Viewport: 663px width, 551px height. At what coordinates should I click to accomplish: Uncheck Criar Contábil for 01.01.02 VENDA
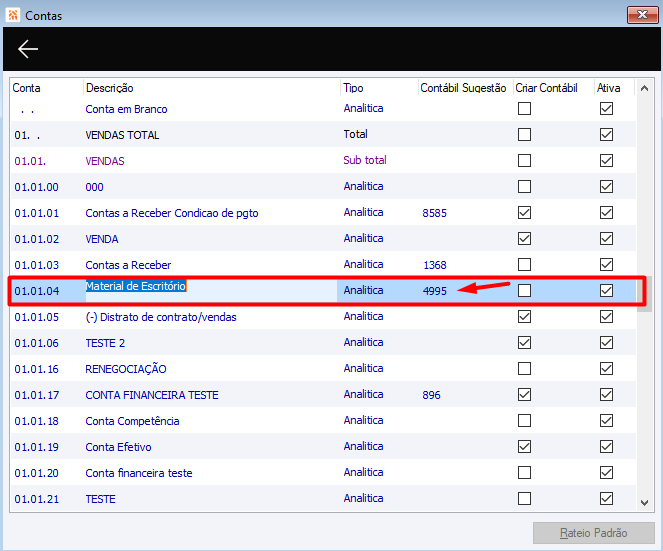(x=524, y=238)
